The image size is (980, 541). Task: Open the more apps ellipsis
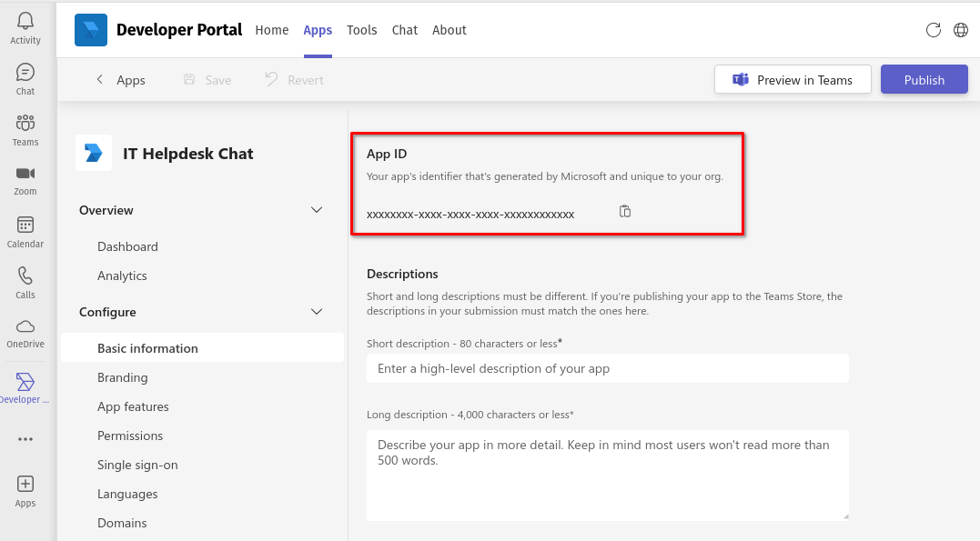(x=25, y=439)
